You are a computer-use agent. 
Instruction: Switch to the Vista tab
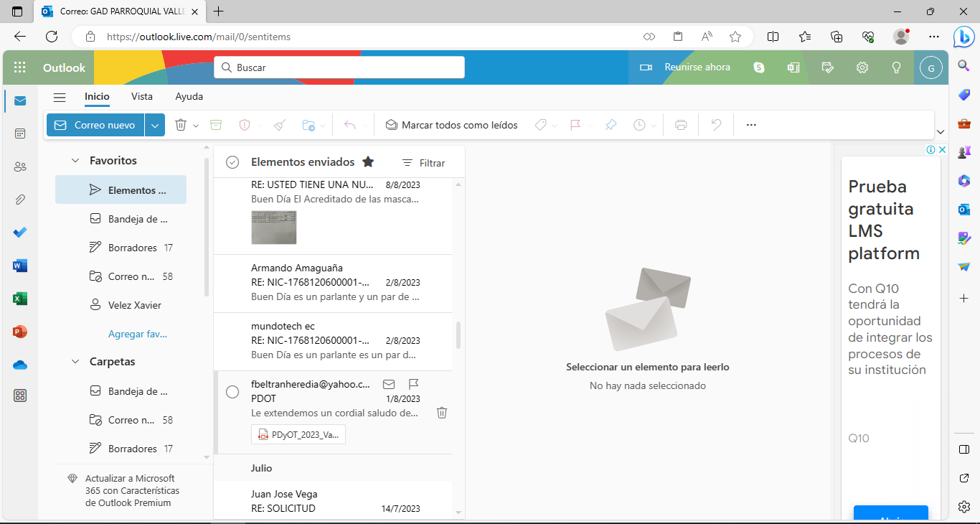[142, 96]
